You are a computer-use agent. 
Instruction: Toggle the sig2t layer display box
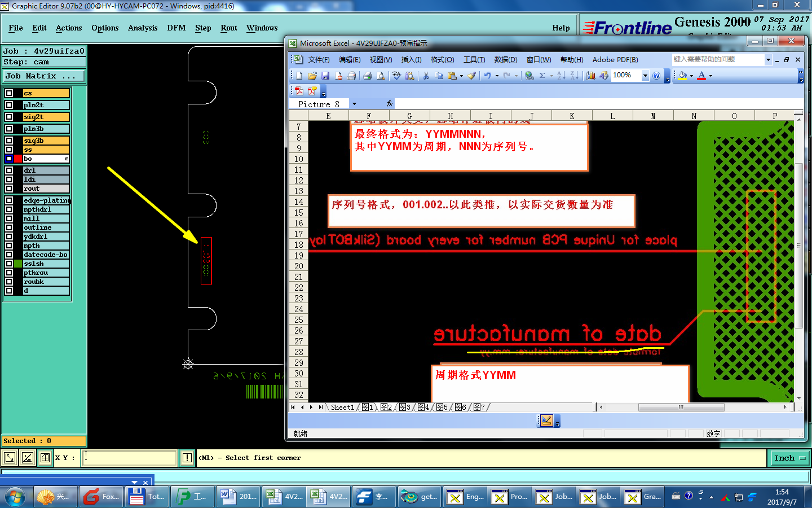pos(9,117)
